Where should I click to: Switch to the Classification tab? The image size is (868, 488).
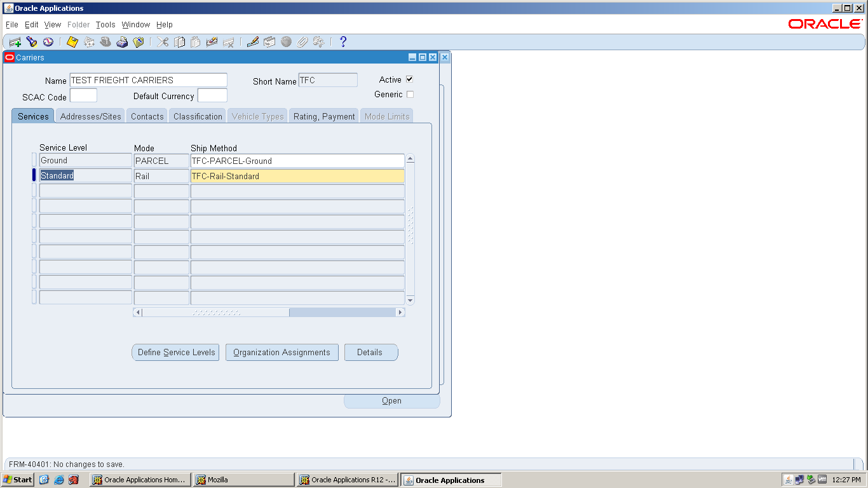tap(198, 116)
